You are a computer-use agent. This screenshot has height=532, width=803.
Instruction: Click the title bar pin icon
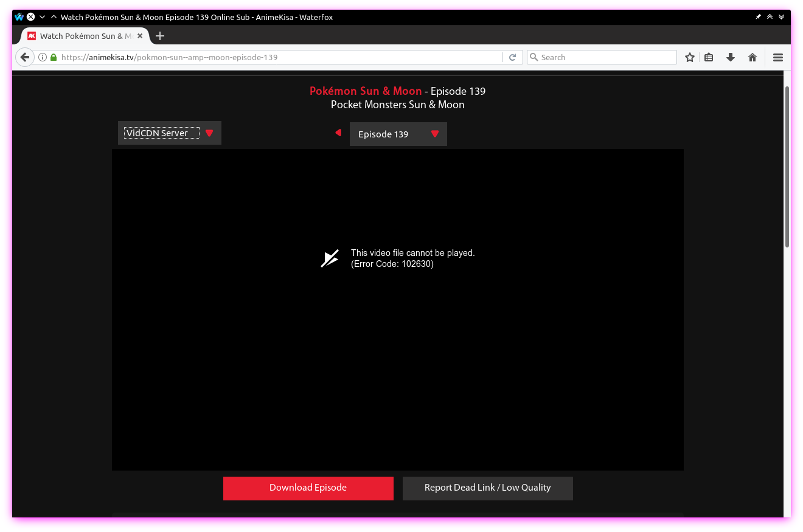pyautogui.click(x=758, y=17)
